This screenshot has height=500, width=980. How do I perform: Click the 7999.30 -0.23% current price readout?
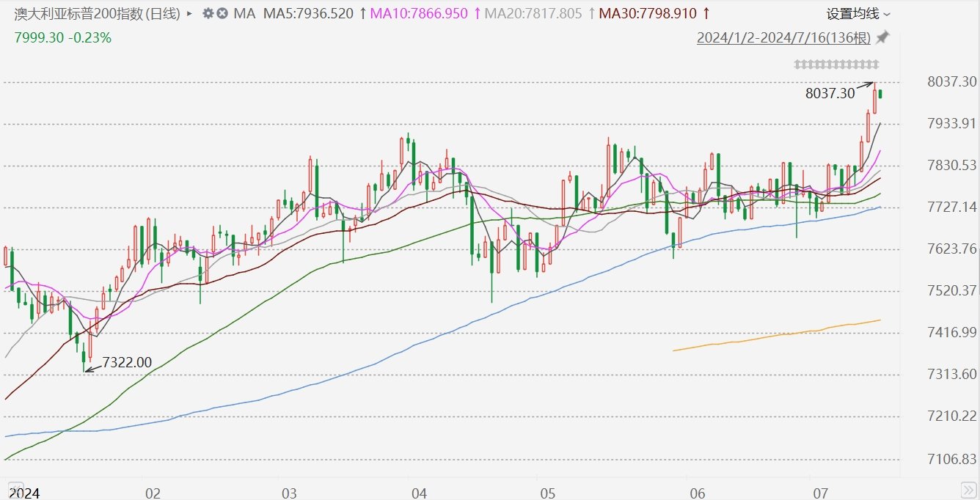[x=63, y=37]
